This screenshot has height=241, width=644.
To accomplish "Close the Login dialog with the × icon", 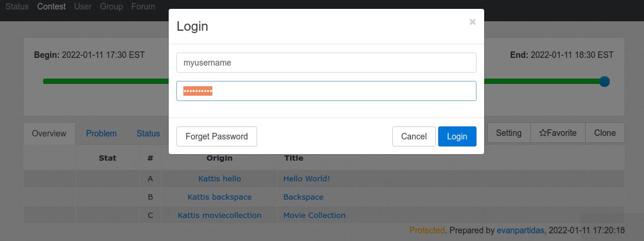I will point(472,22).
